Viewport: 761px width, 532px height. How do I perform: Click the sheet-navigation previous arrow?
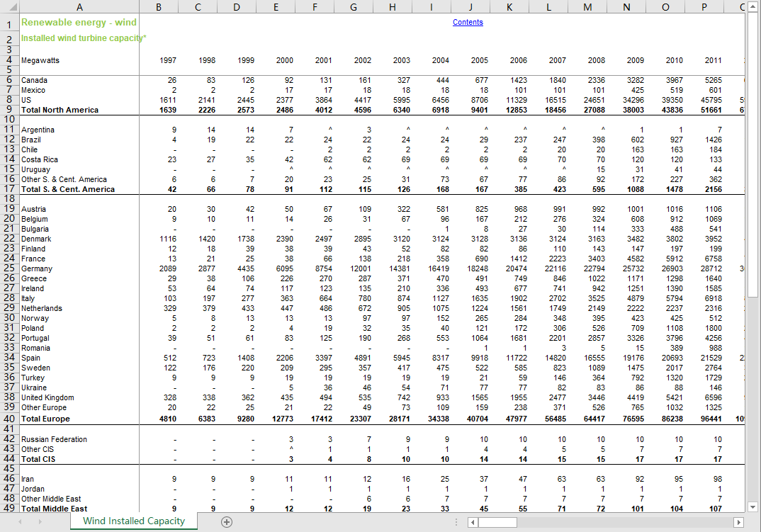[21, 522]
